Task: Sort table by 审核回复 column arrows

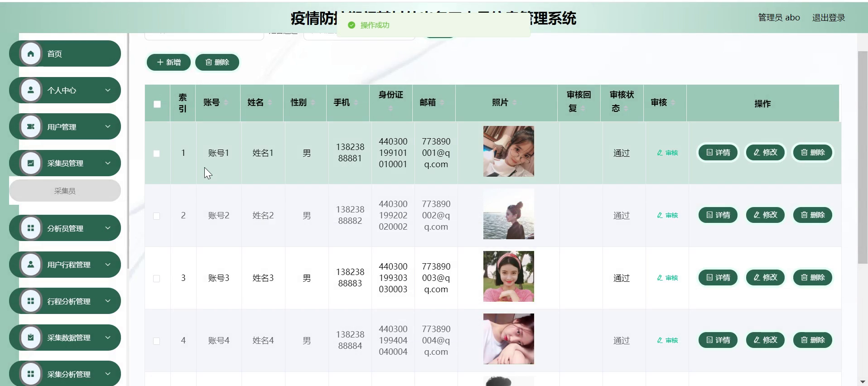Action: (x=583, y=109)
